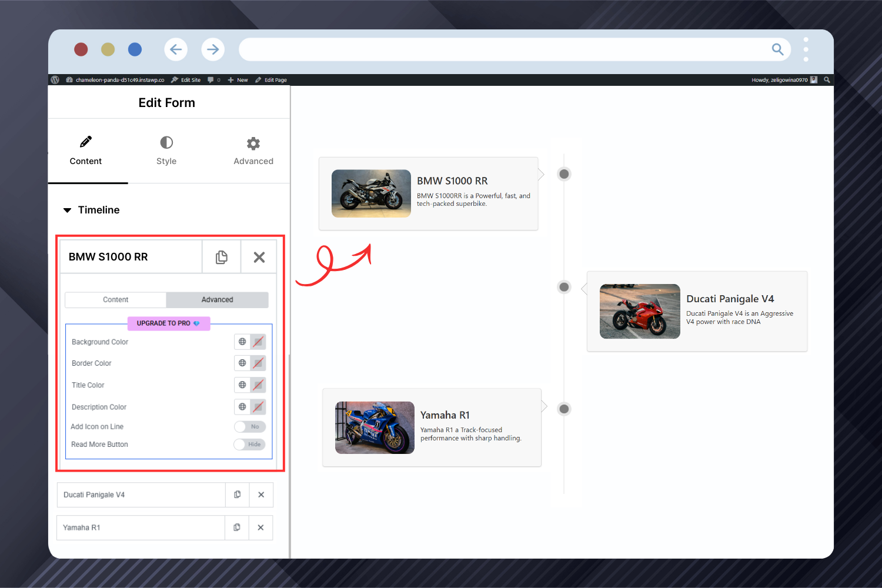The width and height of the screenshot is (882, 588).
Task: Open the admin bar search icon
Action: pos(827,80)
